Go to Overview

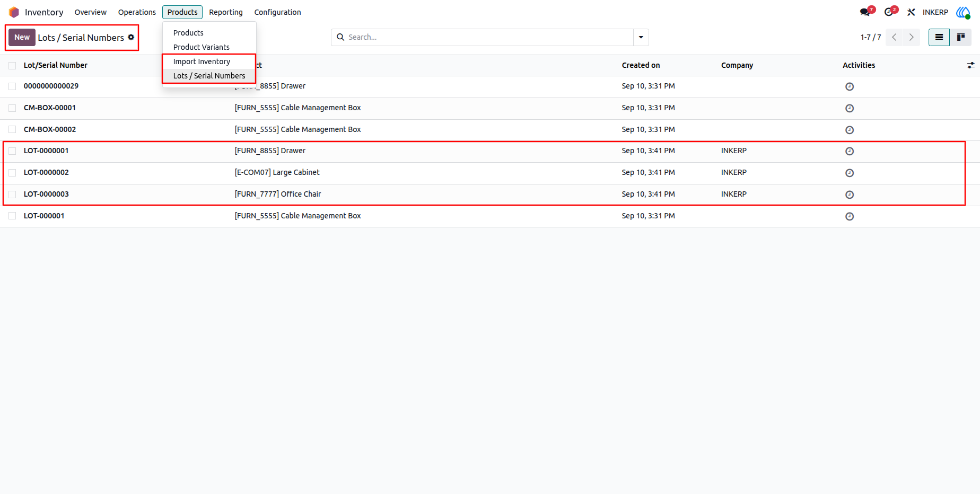point(90,12)
